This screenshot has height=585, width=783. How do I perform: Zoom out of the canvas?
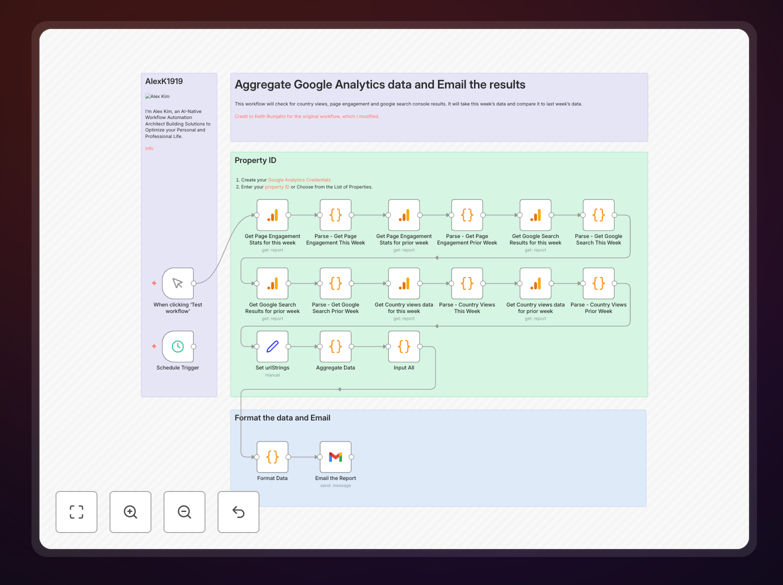(184, 512)
